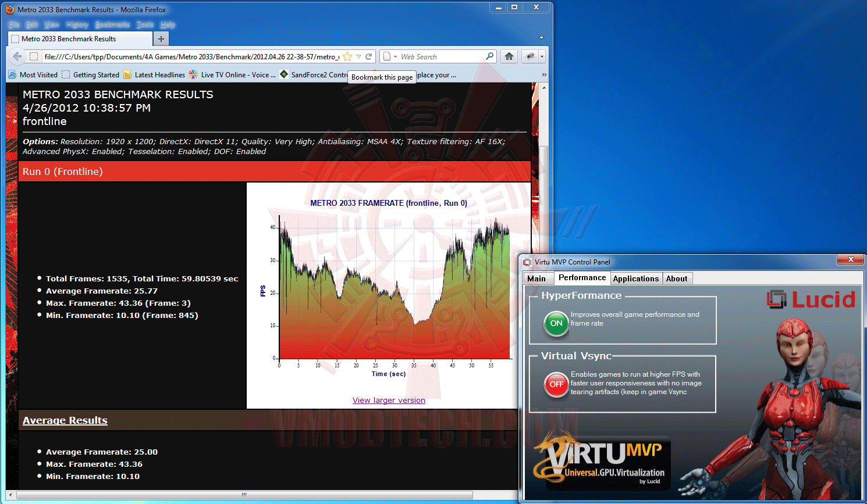Click the 'Total Frames: 1535' result line
867x504 pixels.
click(142, 278)
